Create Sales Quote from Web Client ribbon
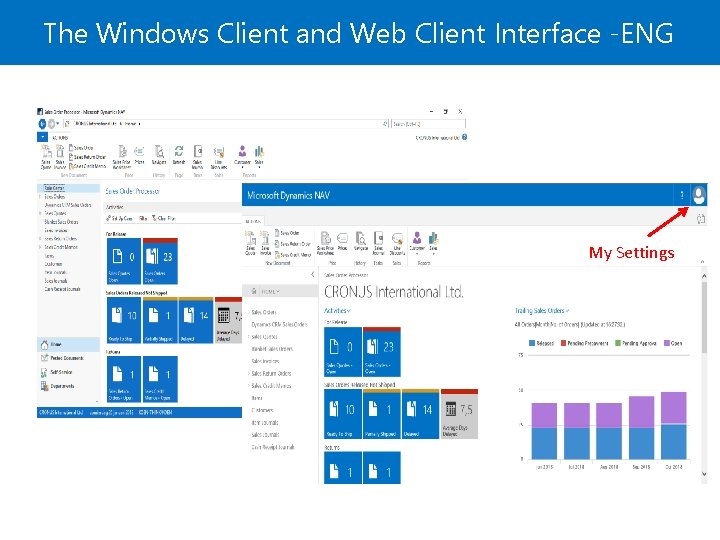 tap(250, 243)
